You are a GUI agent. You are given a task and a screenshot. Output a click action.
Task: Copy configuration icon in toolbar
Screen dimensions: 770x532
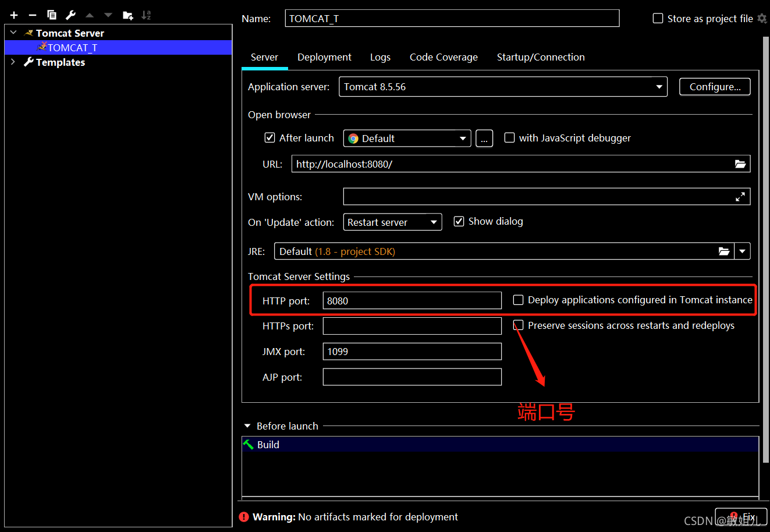(52, 15)
